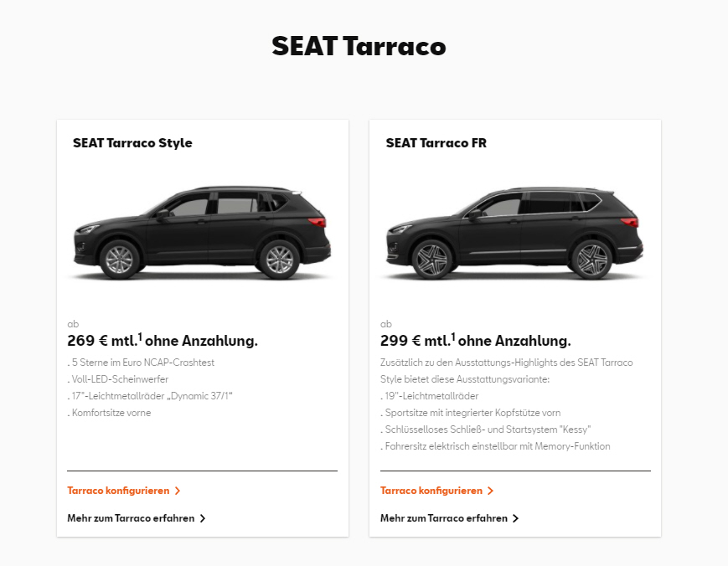
Task: Click the "269 € mtl. ohne Anzahlung" price
Action: (x=162, y=341)
